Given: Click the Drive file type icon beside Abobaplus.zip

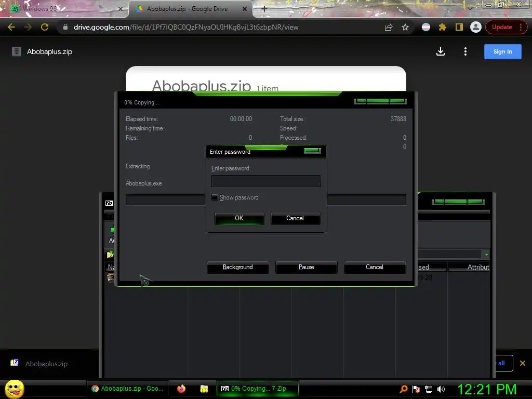Looking at the screenshot, I should click(16, 51).
